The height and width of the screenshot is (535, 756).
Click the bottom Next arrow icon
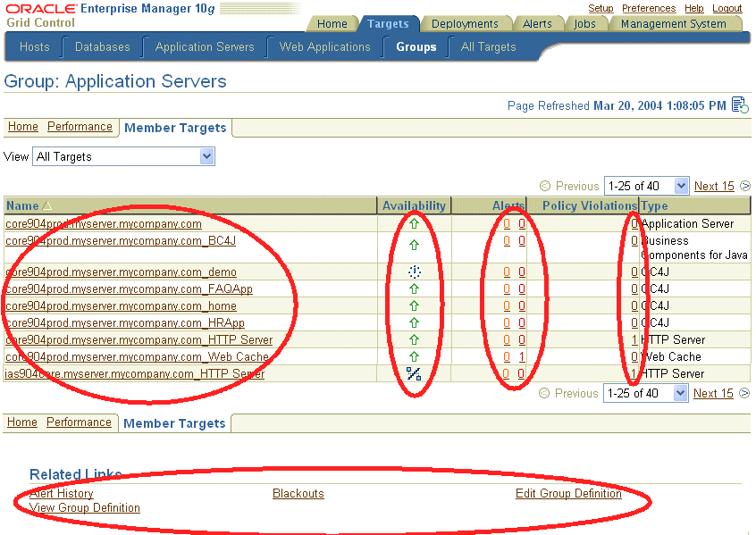coord(744,393)
